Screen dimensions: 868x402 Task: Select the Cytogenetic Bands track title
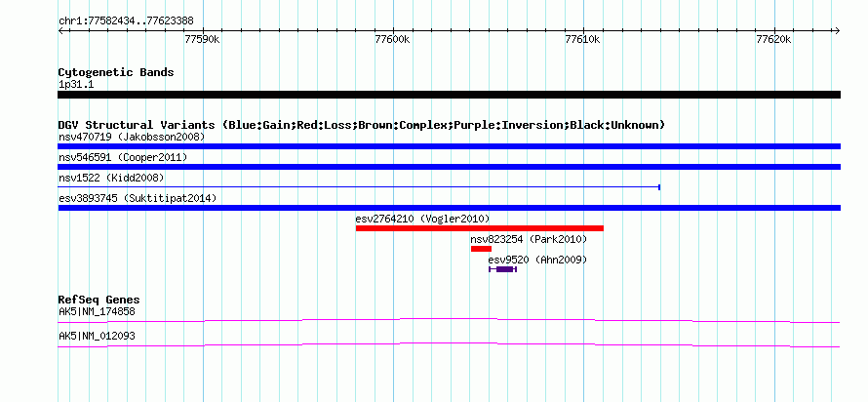coord(116,72)
